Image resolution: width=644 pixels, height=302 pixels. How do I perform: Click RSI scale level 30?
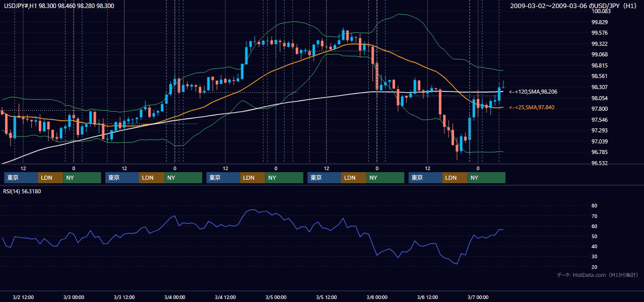594,256
